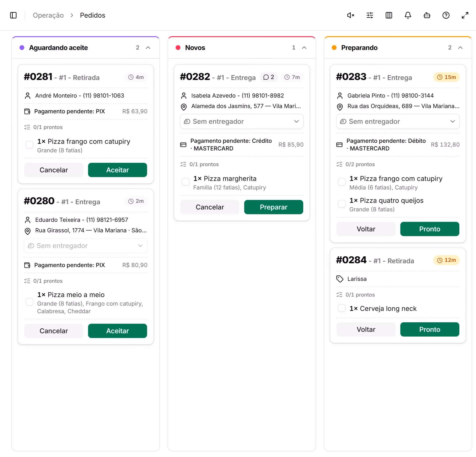
Task: Click the Pedidos breadcrumb item
Action: pyautogui.click(x=92, y=15)
